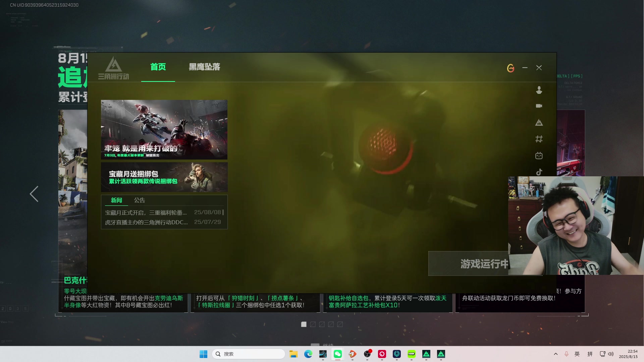
Task: Open the volume speaker tray icon
Action: pyautogui.click(x=611, y=354)
